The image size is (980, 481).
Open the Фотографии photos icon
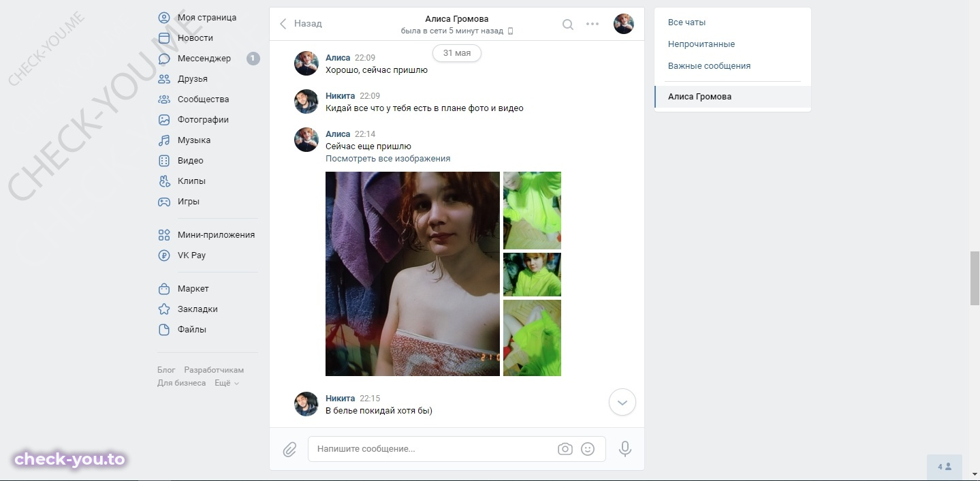coord(164,120)
